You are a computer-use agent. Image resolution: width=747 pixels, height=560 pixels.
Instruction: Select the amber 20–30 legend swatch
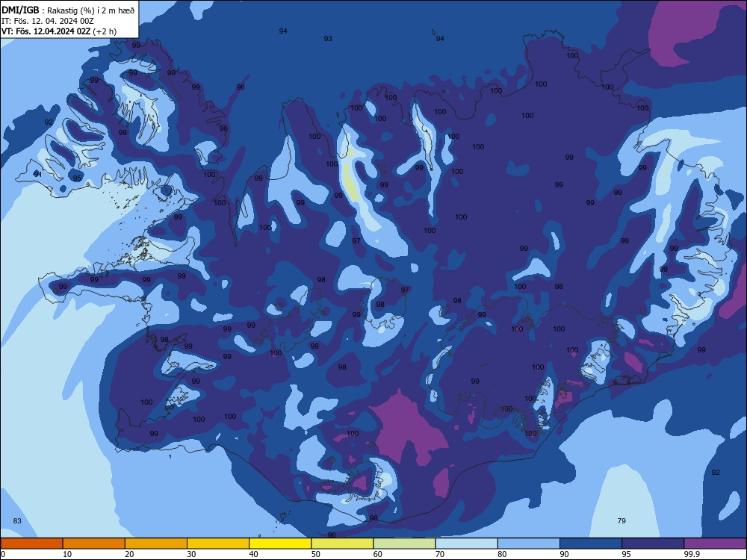156,544
